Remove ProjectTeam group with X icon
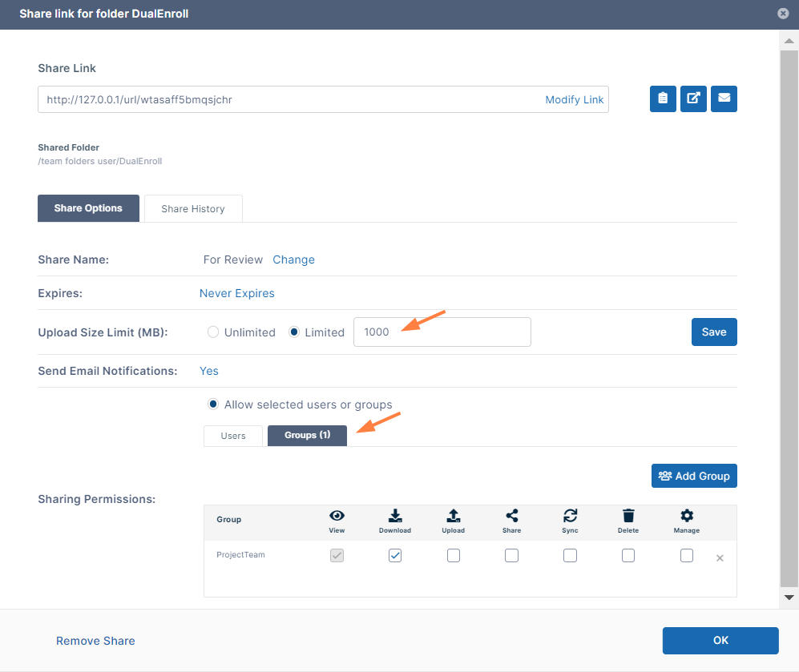 tap(720, 558)
